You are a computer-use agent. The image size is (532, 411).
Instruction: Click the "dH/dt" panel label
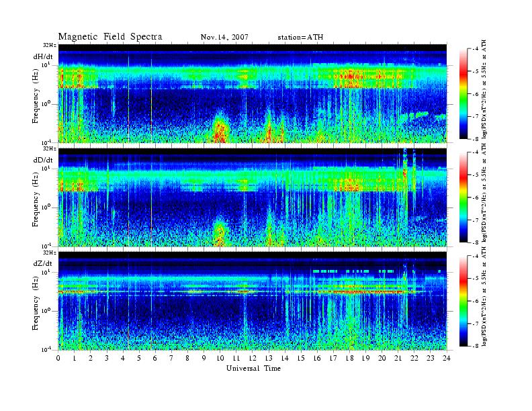pos(43,57)
